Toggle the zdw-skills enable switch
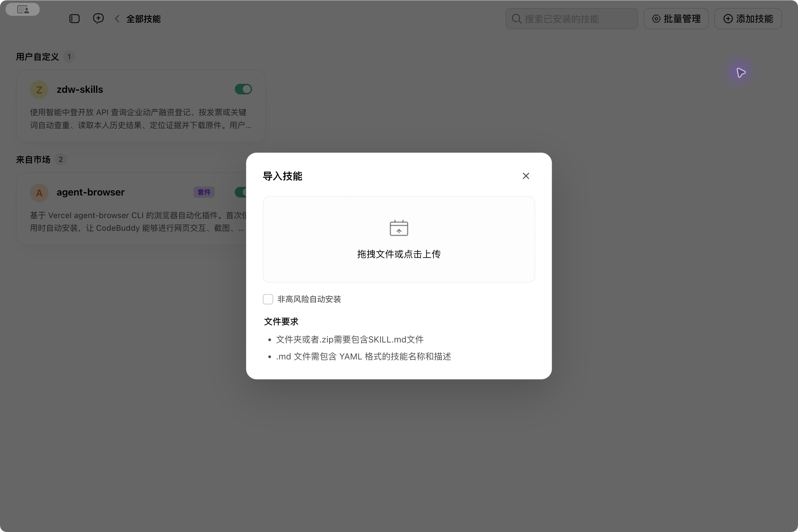The image size is (798, 532). [243, 89]
